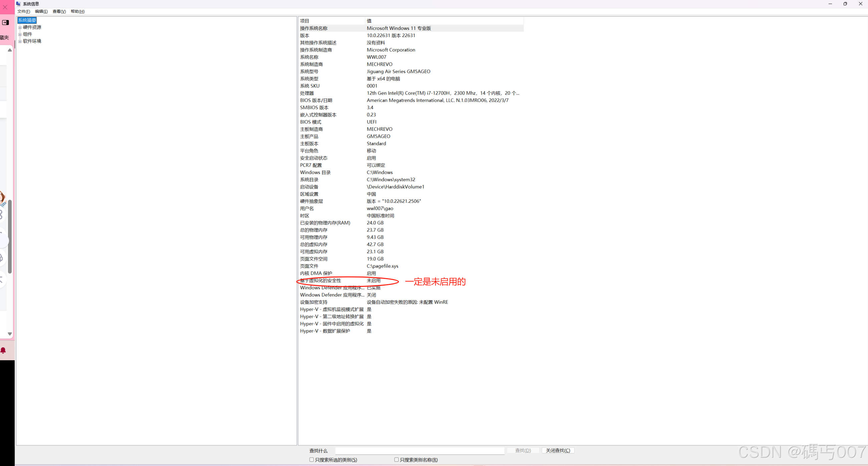Expand the 硬件资源 tree node
The image size is (868, 466).
click(x=20, y=28)
